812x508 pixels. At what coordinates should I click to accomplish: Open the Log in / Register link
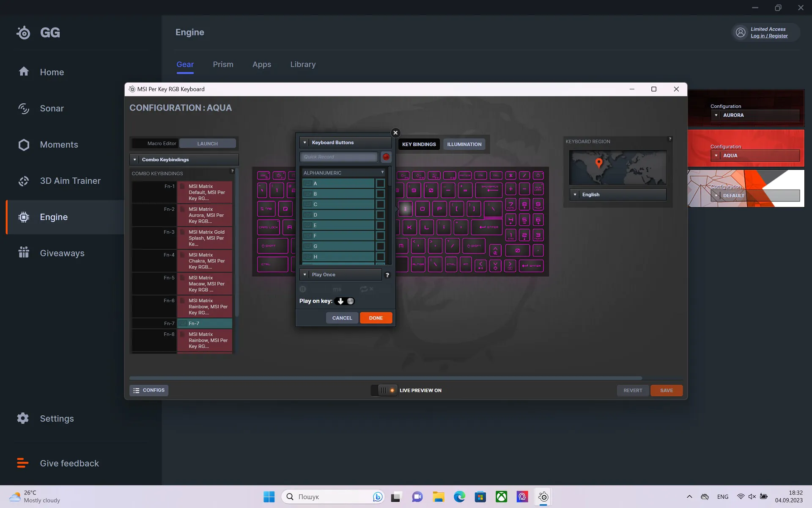769,36
